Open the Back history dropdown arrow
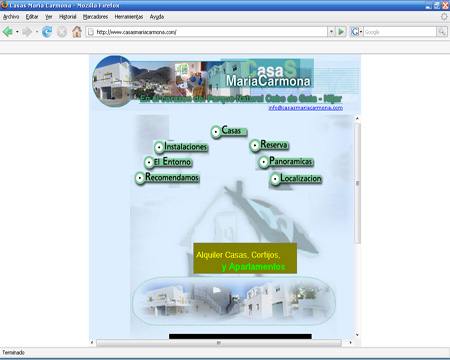 [x=17, y=32]
